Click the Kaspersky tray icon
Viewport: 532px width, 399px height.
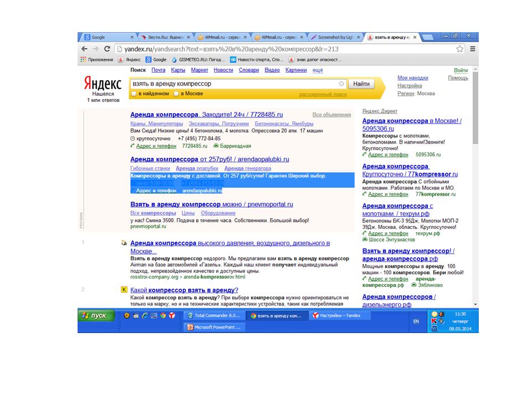pos(434,321)
